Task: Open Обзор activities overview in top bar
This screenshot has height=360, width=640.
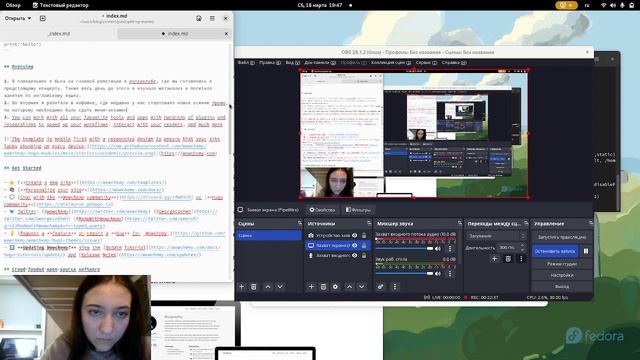Action: click(x=13, y=5)
